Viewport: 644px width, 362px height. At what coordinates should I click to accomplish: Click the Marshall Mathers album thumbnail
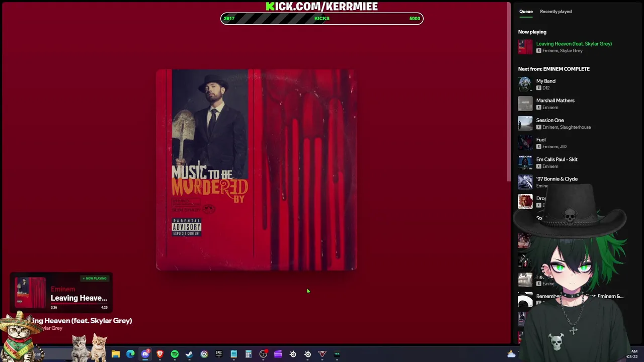pyautogui.click(x=525, y=104)
